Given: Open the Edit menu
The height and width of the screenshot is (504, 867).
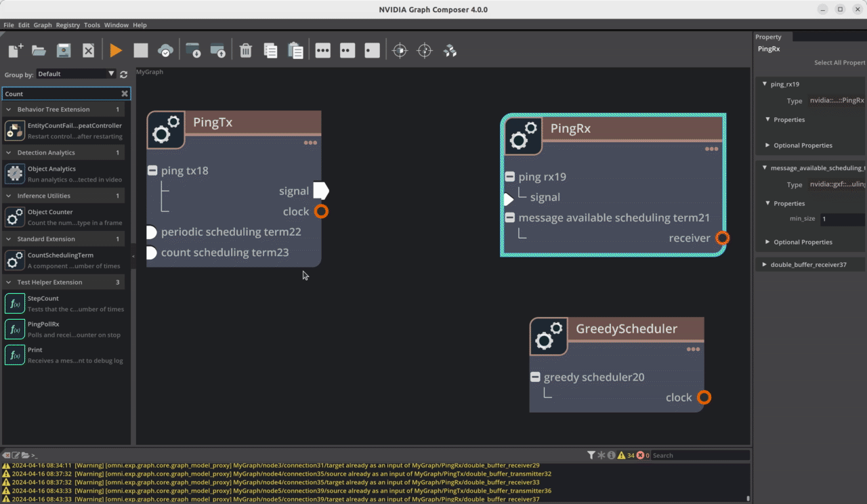Looking at the screenshot, I should point(24,25).
